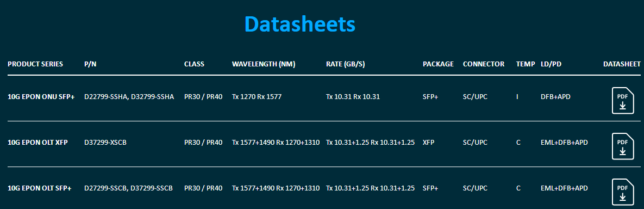Screen dimensions: 644x209
Task: Click the P/N column header
Action: coord(90,64)
